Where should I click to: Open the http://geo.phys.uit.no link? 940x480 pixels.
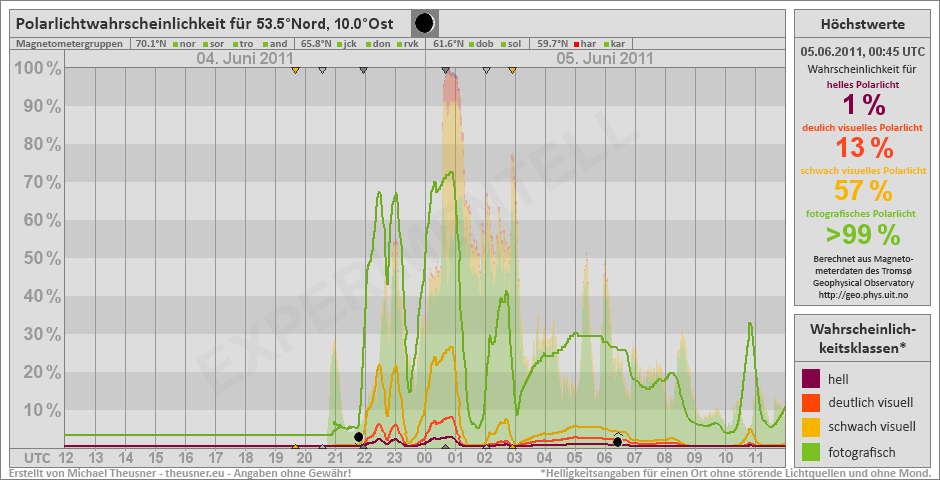pos(862,295)
